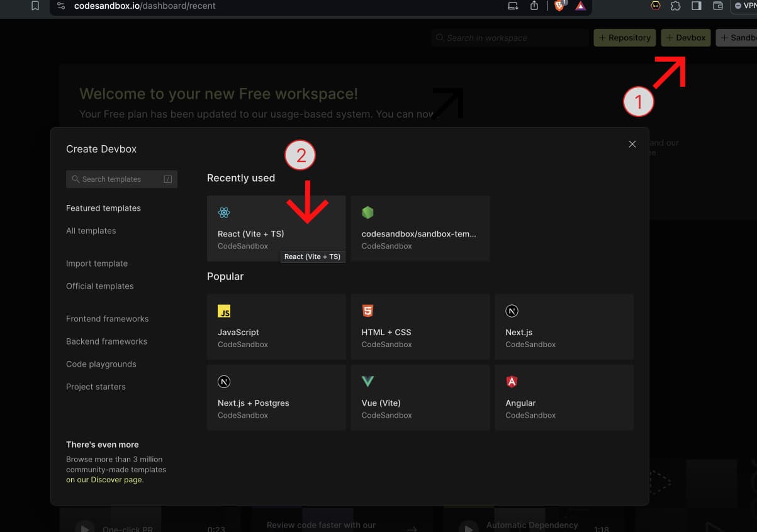Open Import template in sidebar
The width and height of the screenshot is (757, 532).
pos(97,263)
